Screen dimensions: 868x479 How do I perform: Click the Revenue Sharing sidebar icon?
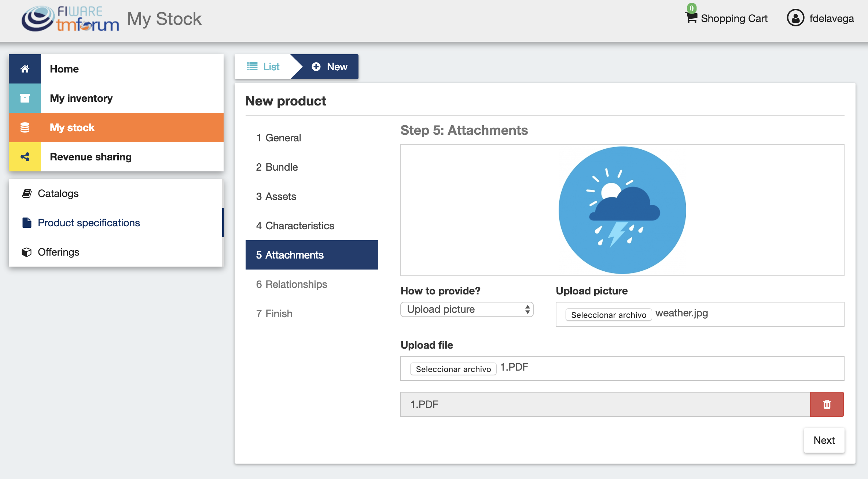coord(25,156)
